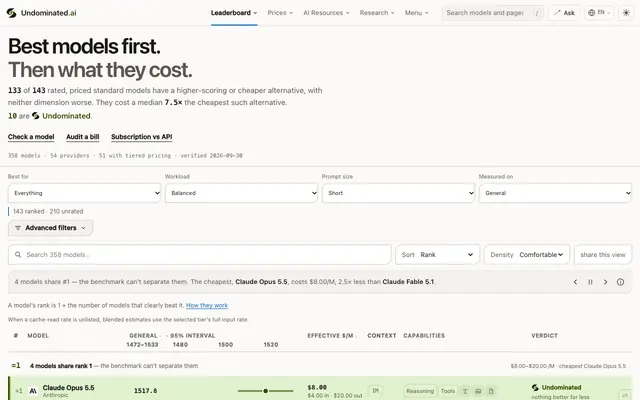Click the Search 358 models input

click(200, 255)
